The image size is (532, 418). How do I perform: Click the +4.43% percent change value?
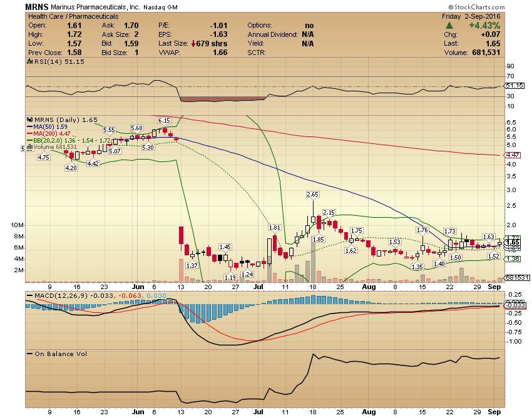click(484, 26)
